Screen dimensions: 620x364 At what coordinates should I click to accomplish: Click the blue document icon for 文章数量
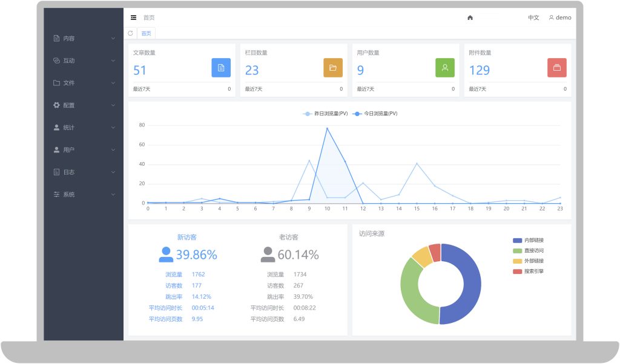(x=221, y=68)
